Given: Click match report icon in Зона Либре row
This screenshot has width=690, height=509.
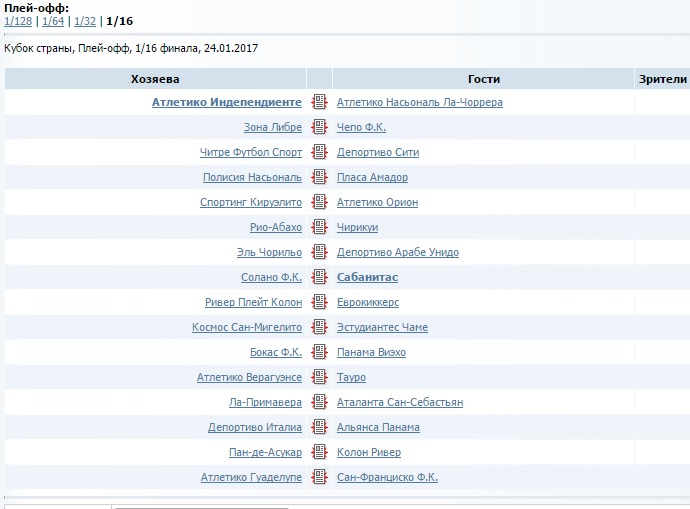Looking at the screenshot, I should point(319,127).
